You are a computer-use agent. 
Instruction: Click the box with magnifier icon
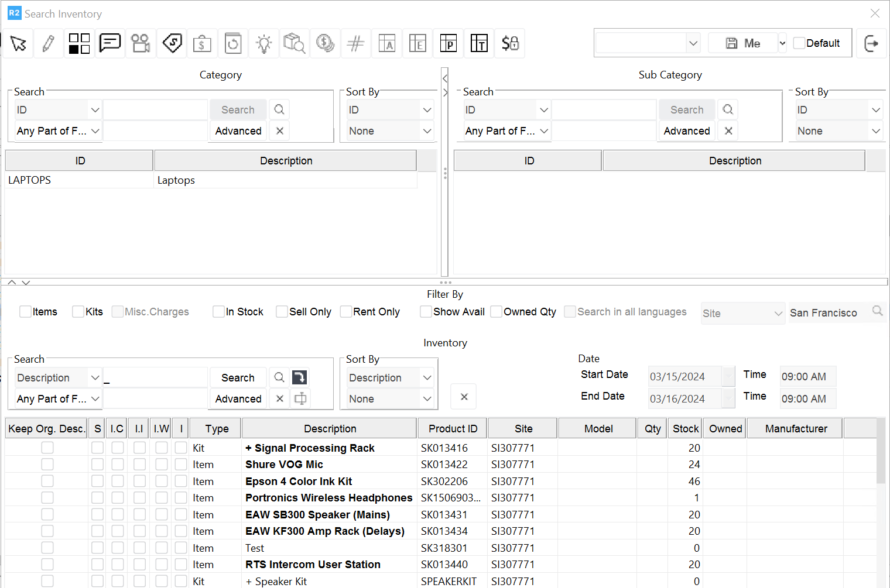294,43
